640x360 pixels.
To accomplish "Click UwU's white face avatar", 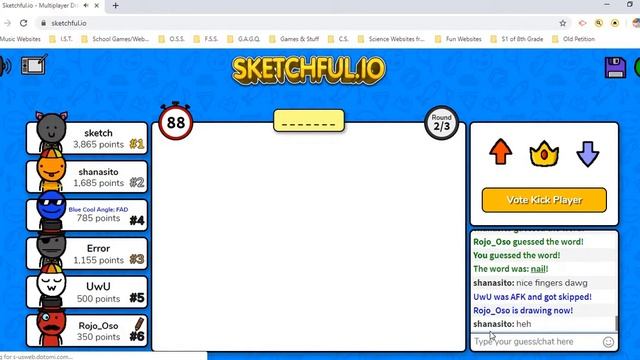I will tap(51, 284).
